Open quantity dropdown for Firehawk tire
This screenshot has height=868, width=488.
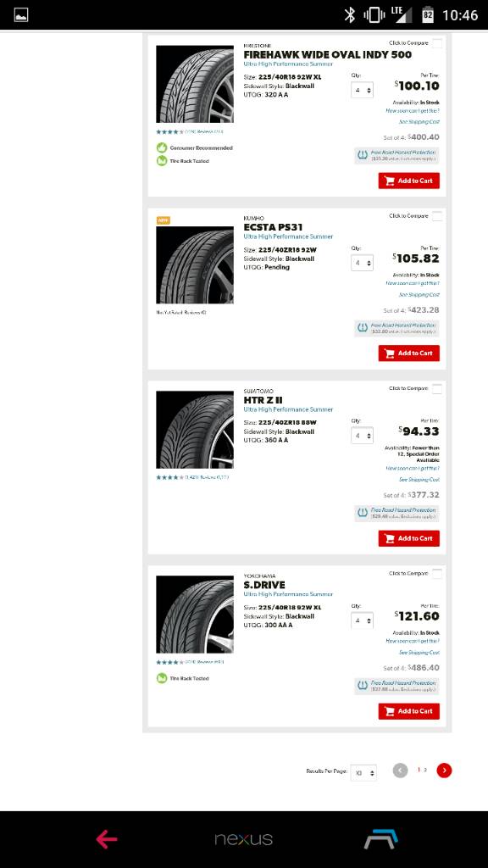click(362, 90)
